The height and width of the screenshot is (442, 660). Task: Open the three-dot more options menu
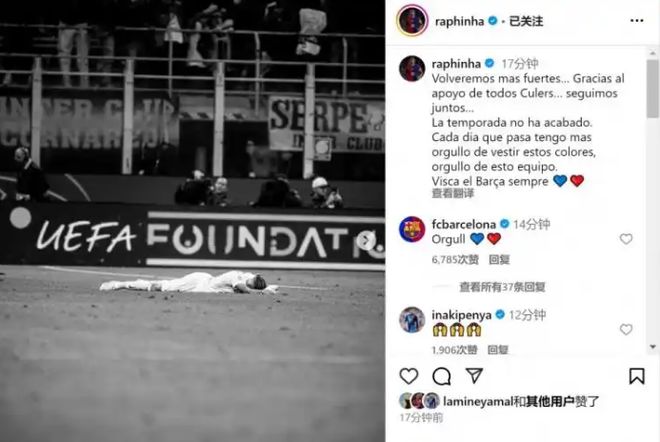[636, 21]
